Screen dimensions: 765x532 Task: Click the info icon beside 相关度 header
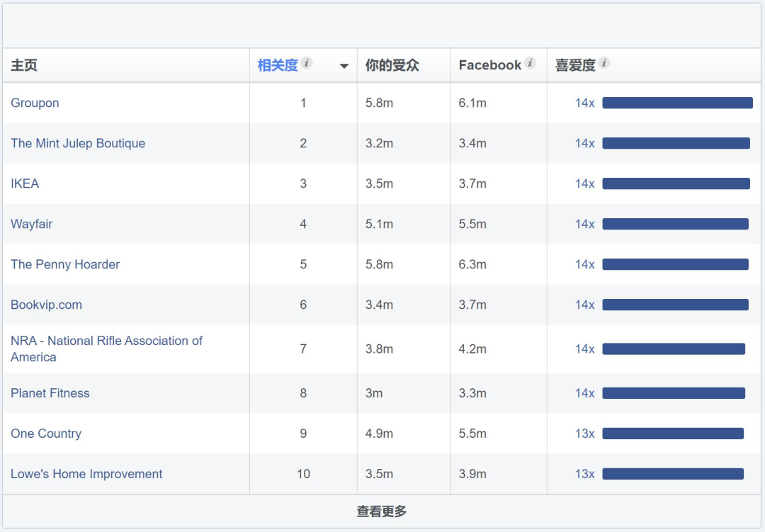click(x=306, y=63)
